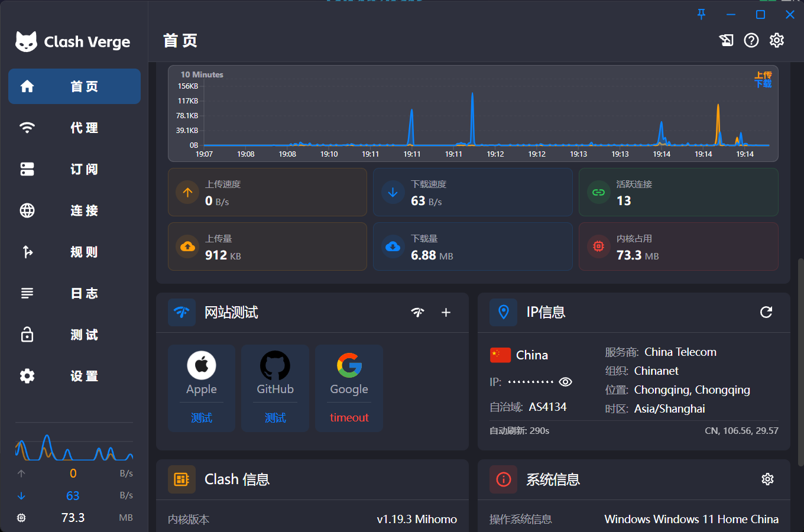Pin the window on top
Viewport: 804px width, 532px height.
click(x=701, y=14)
